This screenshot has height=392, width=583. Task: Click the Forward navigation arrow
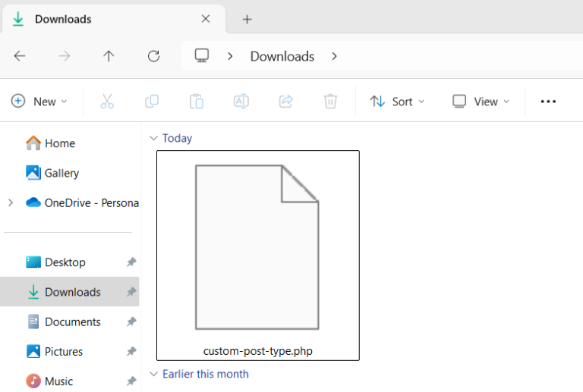tap(65, 56)
